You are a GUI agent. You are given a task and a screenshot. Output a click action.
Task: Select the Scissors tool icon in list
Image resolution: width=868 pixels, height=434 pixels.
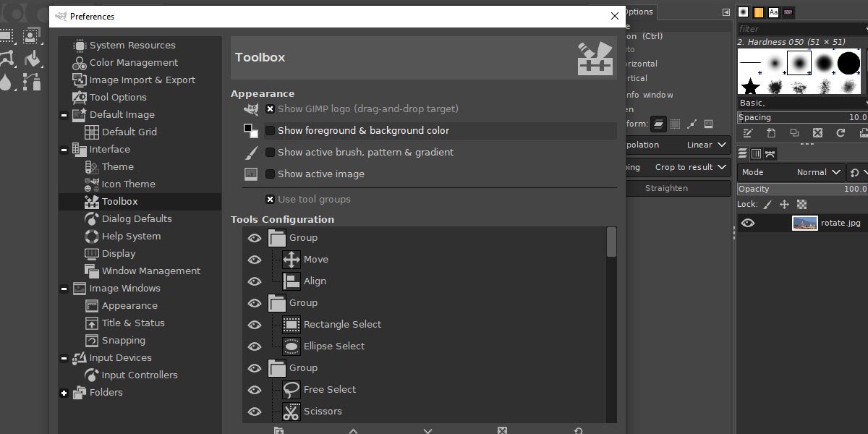coord(292,412)
